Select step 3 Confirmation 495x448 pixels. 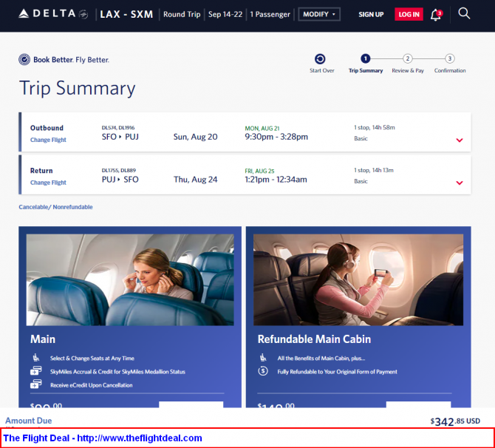point(449,59)
